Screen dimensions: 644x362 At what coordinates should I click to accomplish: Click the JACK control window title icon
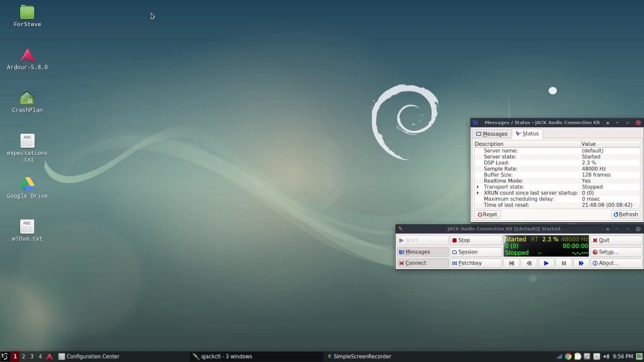(x=401, y=229)
